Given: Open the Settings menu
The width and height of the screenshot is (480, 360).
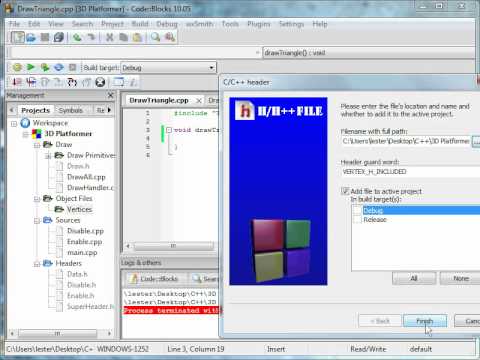Looking at the screenshot, I should click(x=291, y=24).
